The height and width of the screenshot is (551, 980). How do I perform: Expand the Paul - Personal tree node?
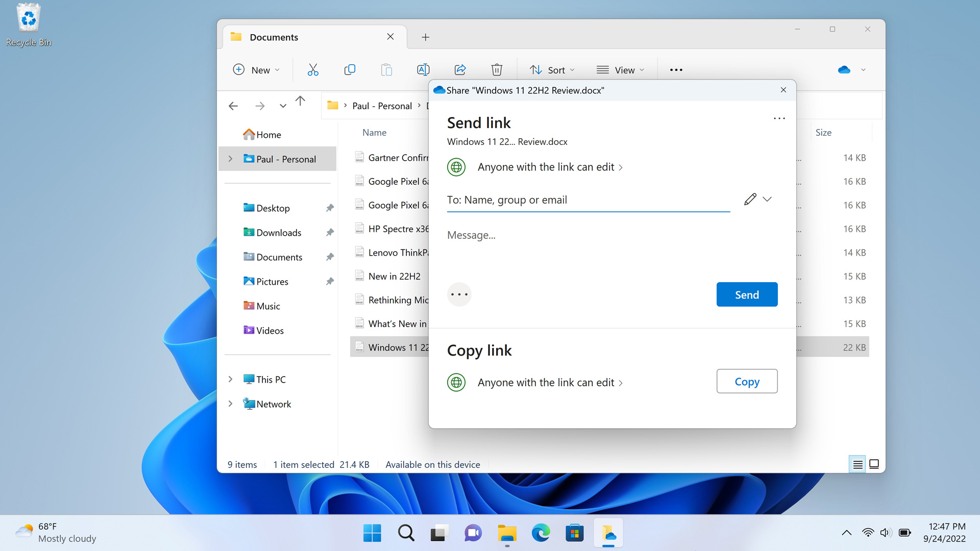(x=230, y=159)
